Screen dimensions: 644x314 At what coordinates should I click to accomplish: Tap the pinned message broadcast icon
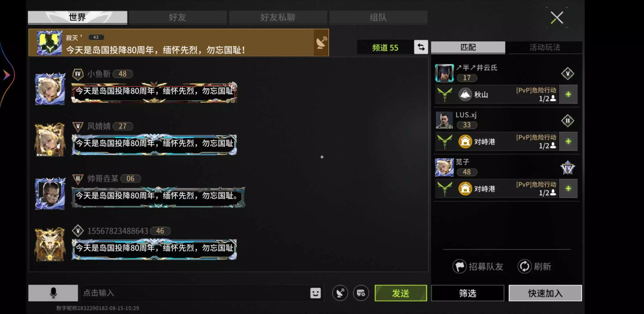tap(321, 43)
